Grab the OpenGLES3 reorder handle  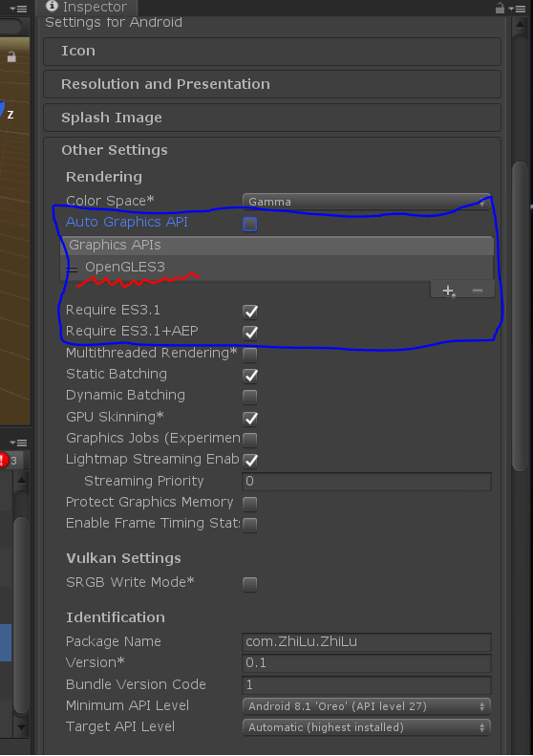coord(72,270)
